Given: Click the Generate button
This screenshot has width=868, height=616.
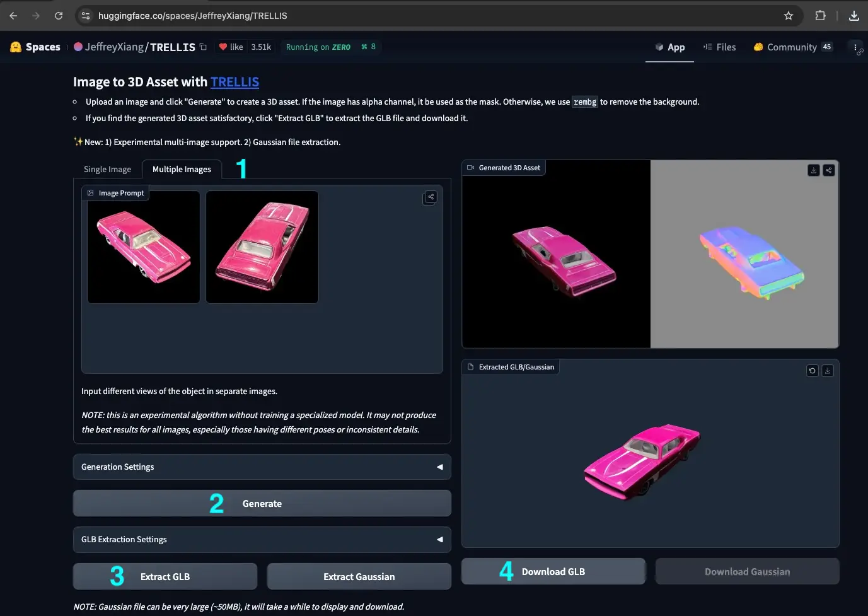Looking at the screenshot, I should click(262, 503).
